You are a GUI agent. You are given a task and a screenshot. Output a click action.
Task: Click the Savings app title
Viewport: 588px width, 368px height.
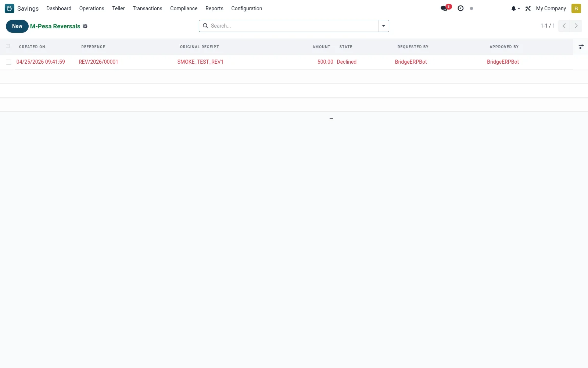[28, 8]
